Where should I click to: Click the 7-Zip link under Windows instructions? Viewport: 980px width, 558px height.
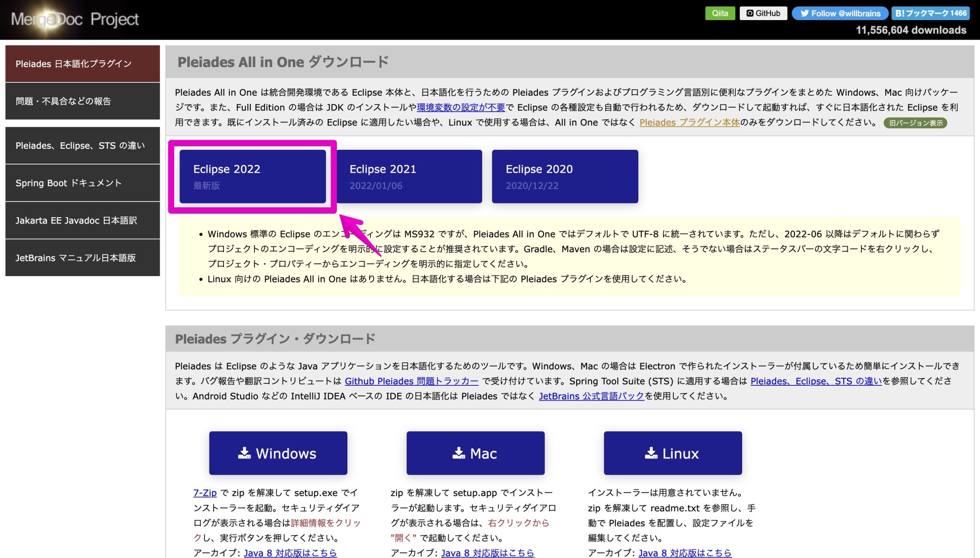pyautogui.click(x=205, y=492)
